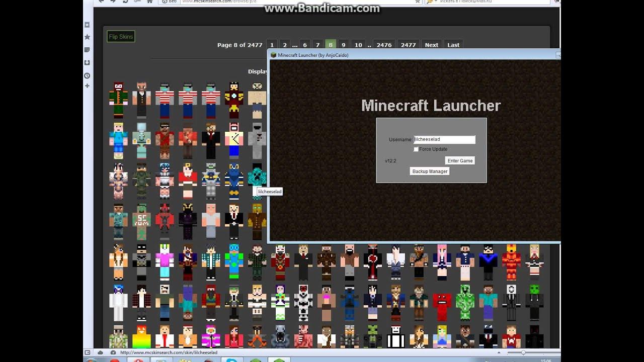Click the 'Page 8 of 2477' text
The height and width of the screenshot is (362, 644).
click(240, 45)
